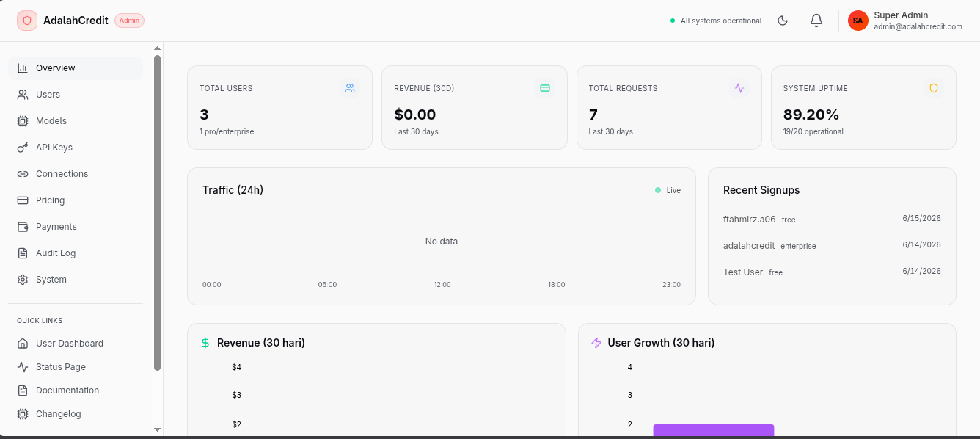
Task: Open the Status Page quick link
Action: point(76,367)
